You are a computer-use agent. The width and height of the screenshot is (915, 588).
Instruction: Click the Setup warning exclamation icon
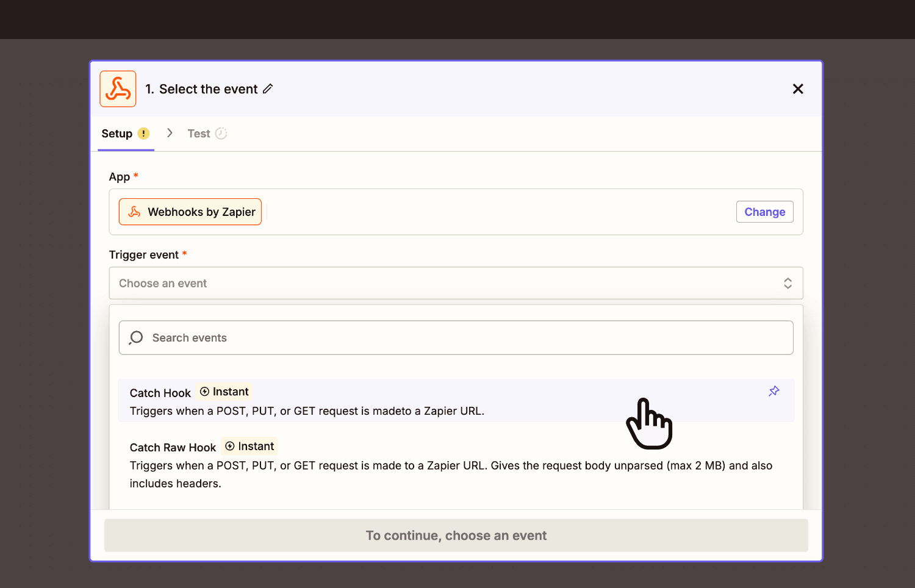143,134
